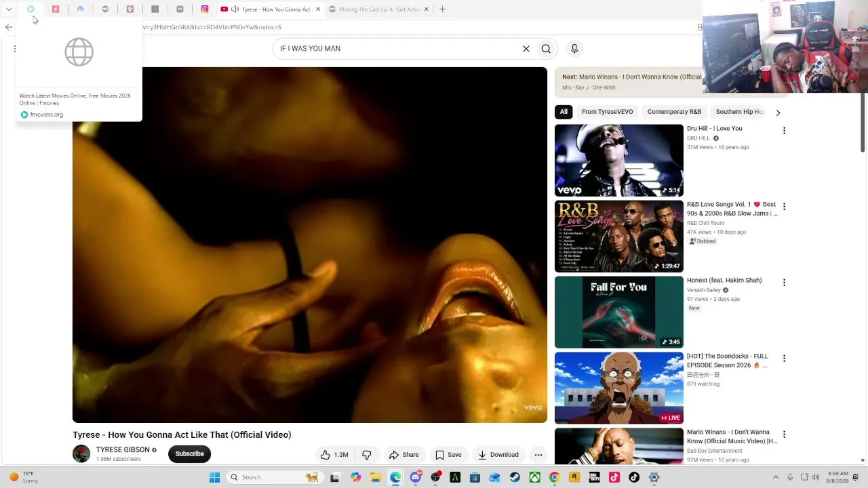This screenshot has height=488, width=868.
Task: Select the All filter chip
Action: (x=564, y=112)
